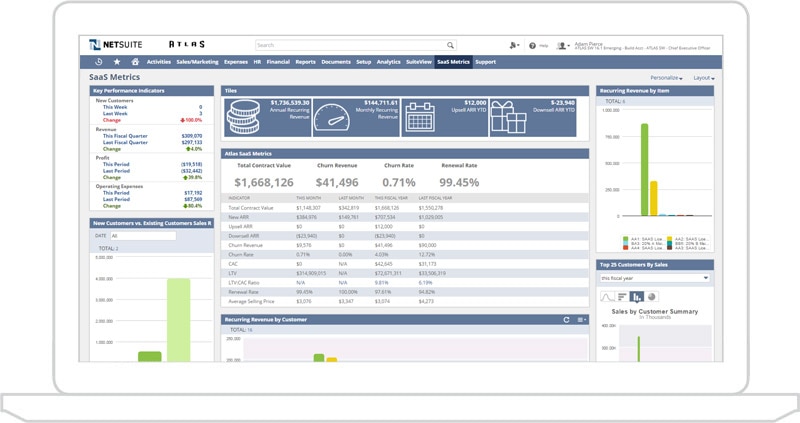Image resolution: width=800 pixels, height=423 pixels.
Task: Click the $1,668,126 Total Contract Value figure
Action: click(264, 183)
